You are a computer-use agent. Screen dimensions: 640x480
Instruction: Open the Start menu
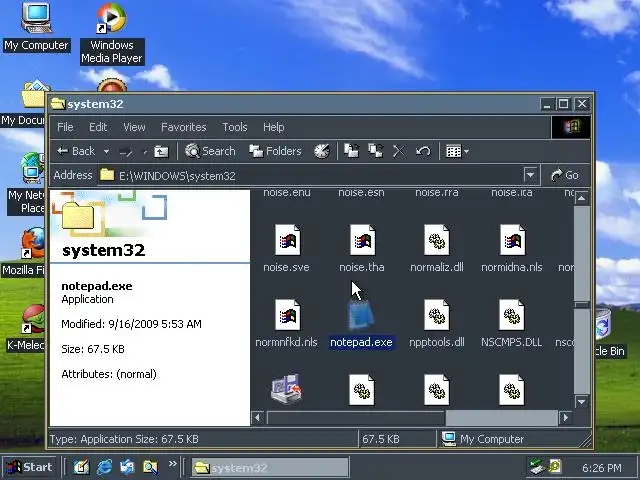(29, 467)
